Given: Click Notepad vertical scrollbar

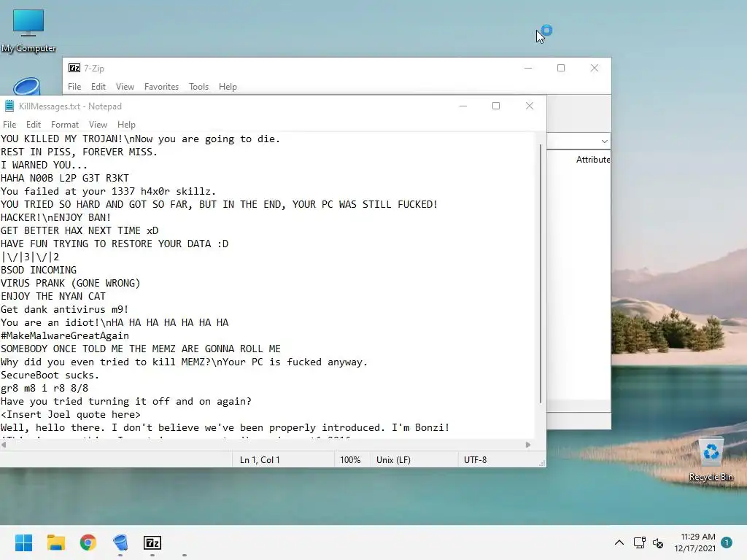Looking at the screenshot, I should pyautogui.click(x=541, y=274).
